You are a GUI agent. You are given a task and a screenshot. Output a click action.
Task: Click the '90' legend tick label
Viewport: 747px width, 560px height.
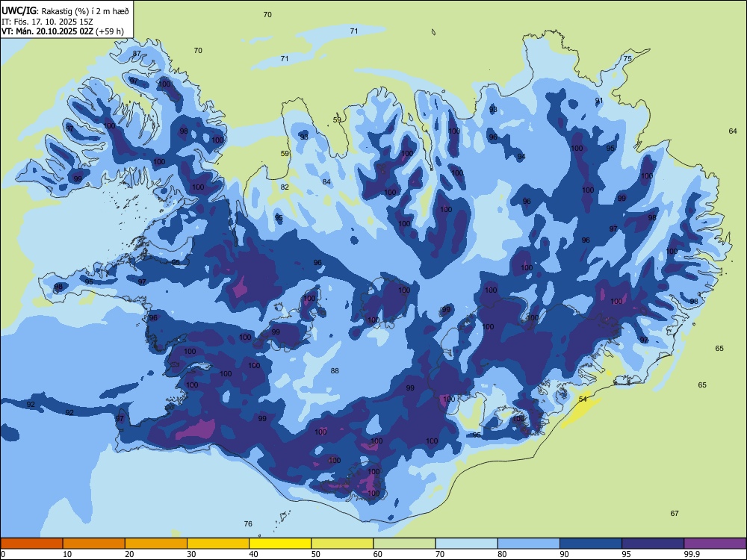[564, 554]
